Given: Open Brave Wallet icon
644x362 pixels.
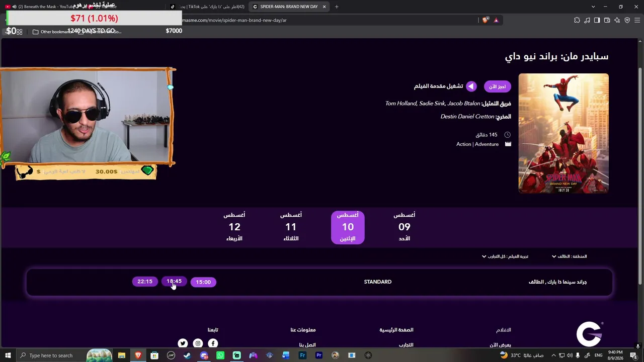Looking at the screenshot, I should pyautogui.click(x=607, y=20).
